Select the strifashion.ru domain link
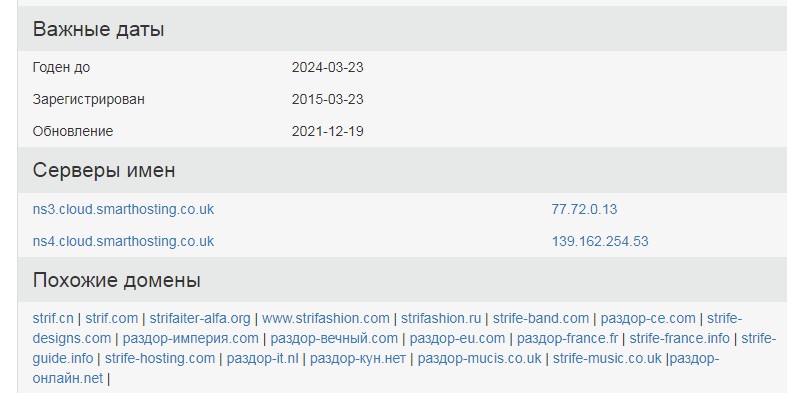787x393 pixels. [441, 319]
